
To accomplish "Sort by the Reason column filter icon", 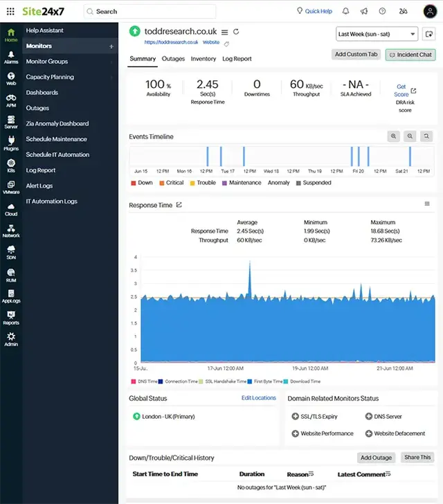I will tap(311, 474).
